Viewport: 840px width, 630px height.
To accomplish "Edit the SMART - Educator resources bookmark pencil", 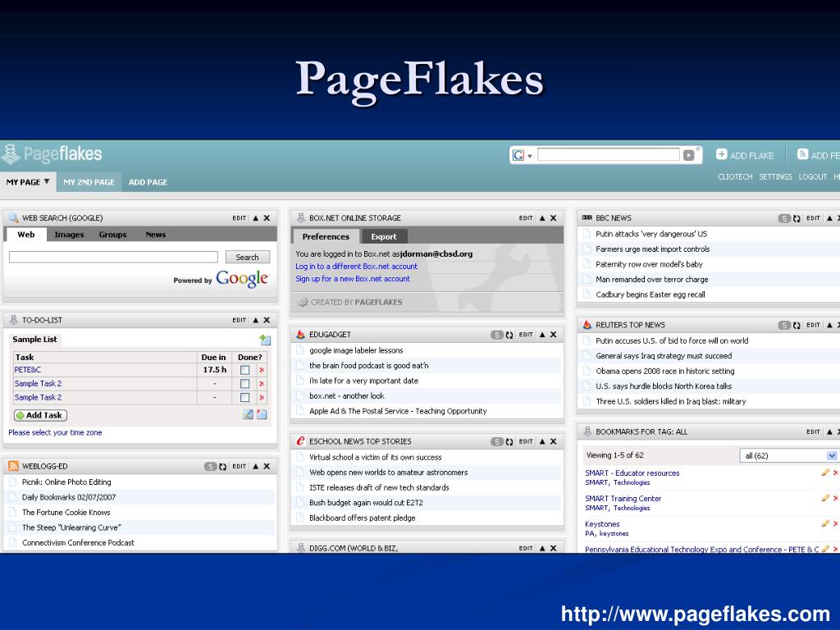I will (x=825, y=472).
